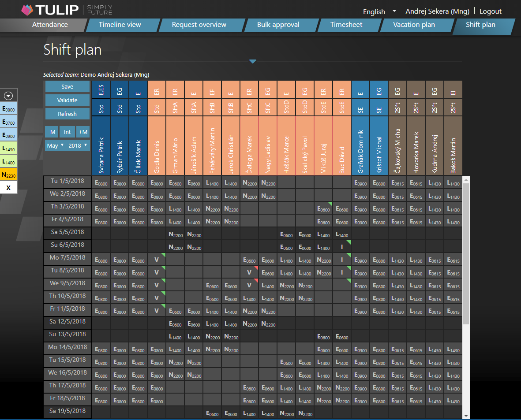Open the Attendance tab
Viewport: 521px width, 420px height.
point(50,25)
